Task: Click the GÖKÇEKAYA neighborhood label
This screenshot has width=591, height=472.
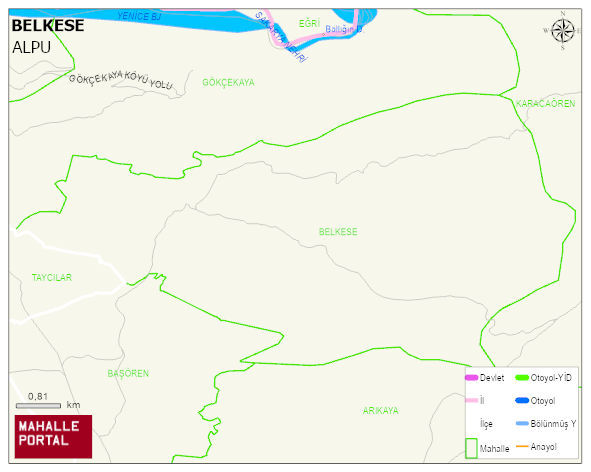Action: click(228, 83)
